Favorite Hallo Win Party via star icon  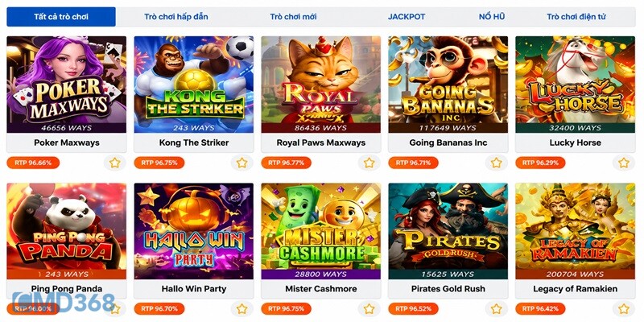(x=242, y=309)
